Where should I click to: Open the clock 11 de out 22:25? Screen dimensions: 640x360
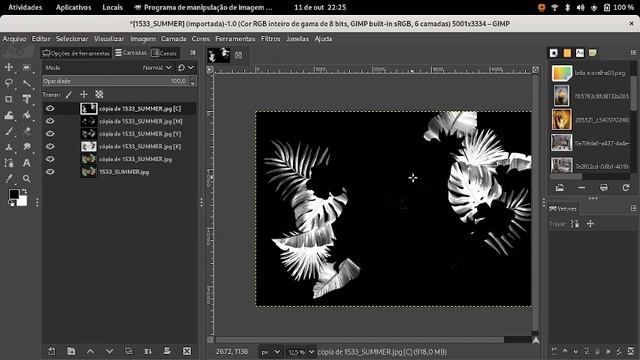pyautogui.click(x=320, y=7)
